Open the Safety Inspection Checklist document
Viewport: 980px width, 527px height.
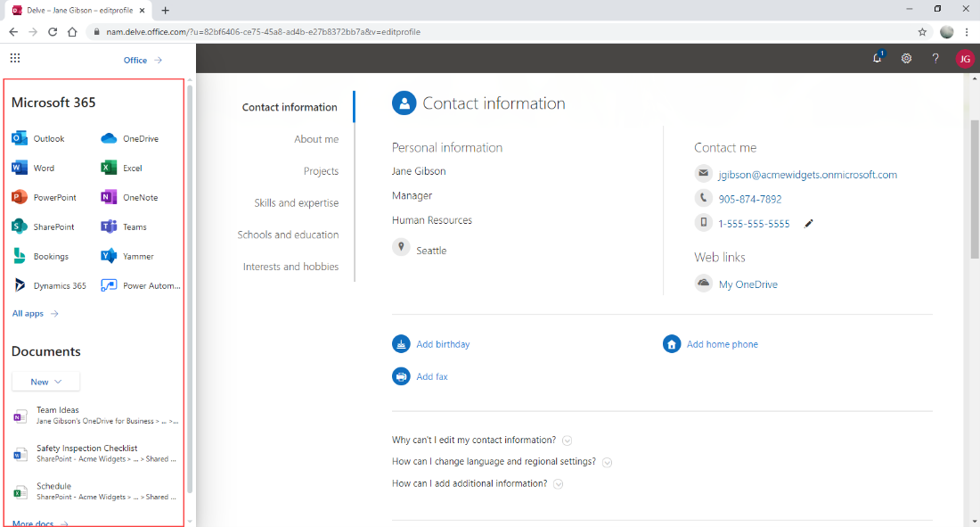86,448
